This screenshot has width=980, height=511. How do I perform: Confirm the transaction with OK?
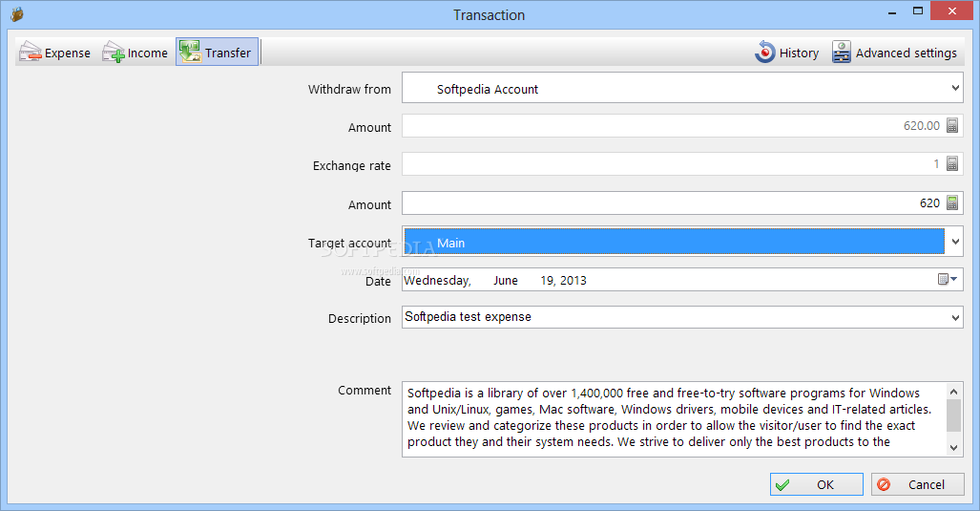[x=816, y=484]
